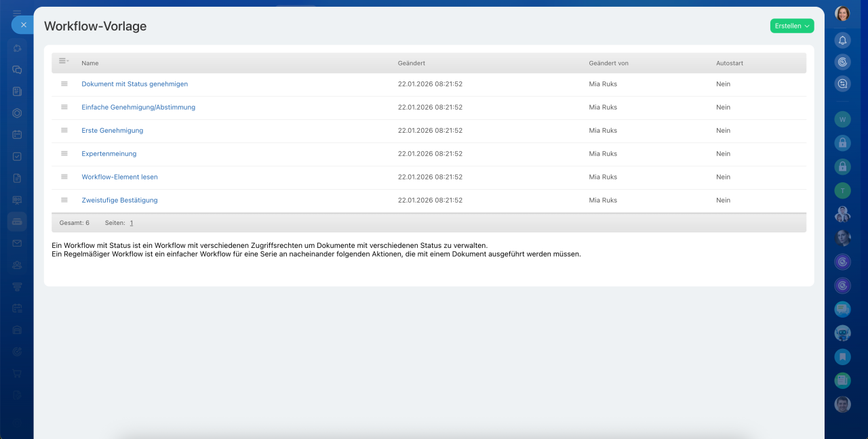Open the messenger chat icon in left sidebar
Image resolution: width=868 pixels, height=439 pixels.
[17, 70]
